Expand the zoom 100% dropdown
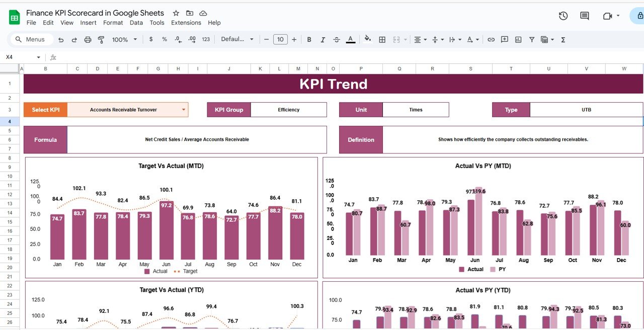 pos(124,40)
